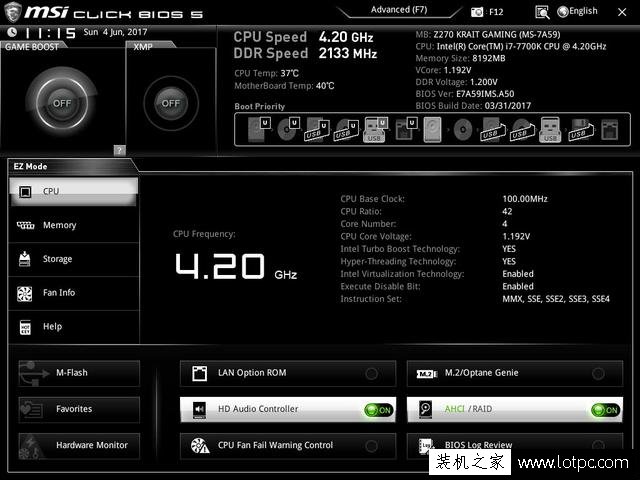
Task: Click the CPU Speed 4.20 GHz readout
Action: click(303, 37)
